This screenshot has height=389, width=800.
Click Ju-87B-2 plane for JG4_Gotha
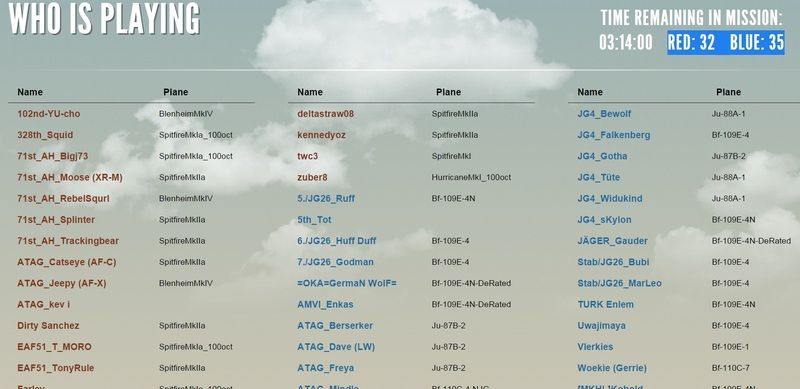click(x=729, y=156)
